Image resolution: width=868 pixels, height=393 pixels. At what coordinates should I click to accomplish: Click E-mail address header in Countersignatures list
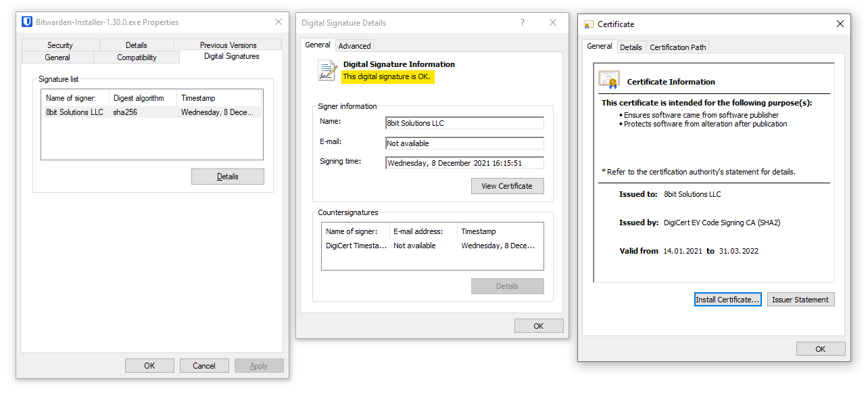(423, 231)
